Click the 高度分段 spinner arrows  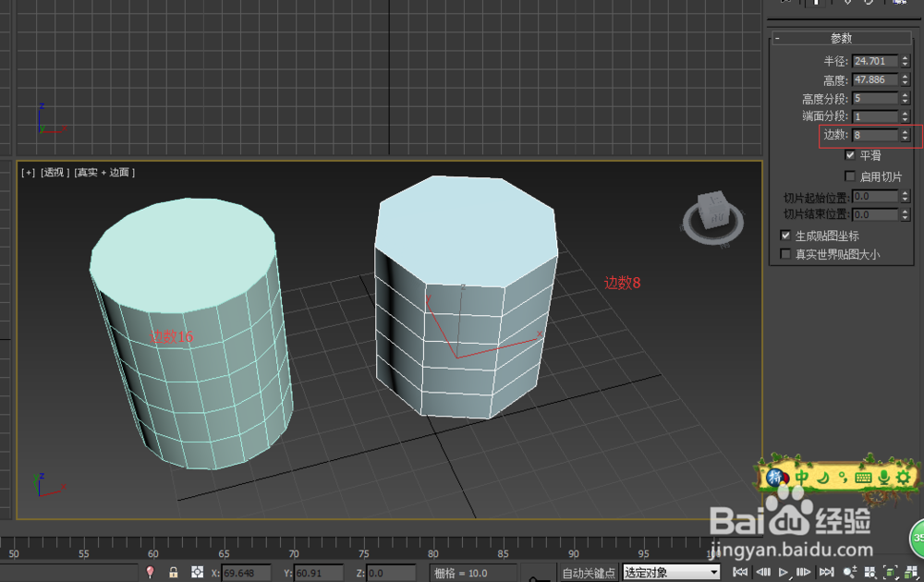pos(906,98)
